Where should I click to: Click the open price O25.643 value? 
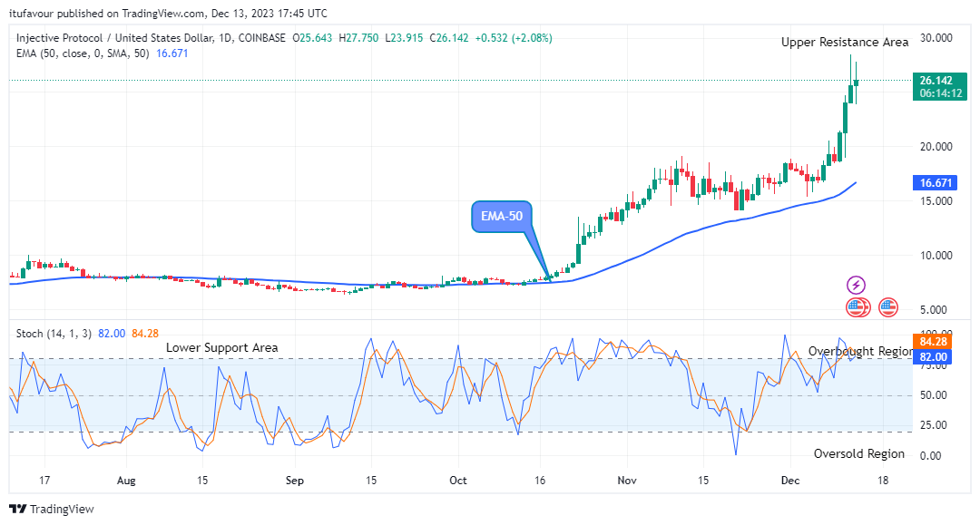click(x=312, y=38)
